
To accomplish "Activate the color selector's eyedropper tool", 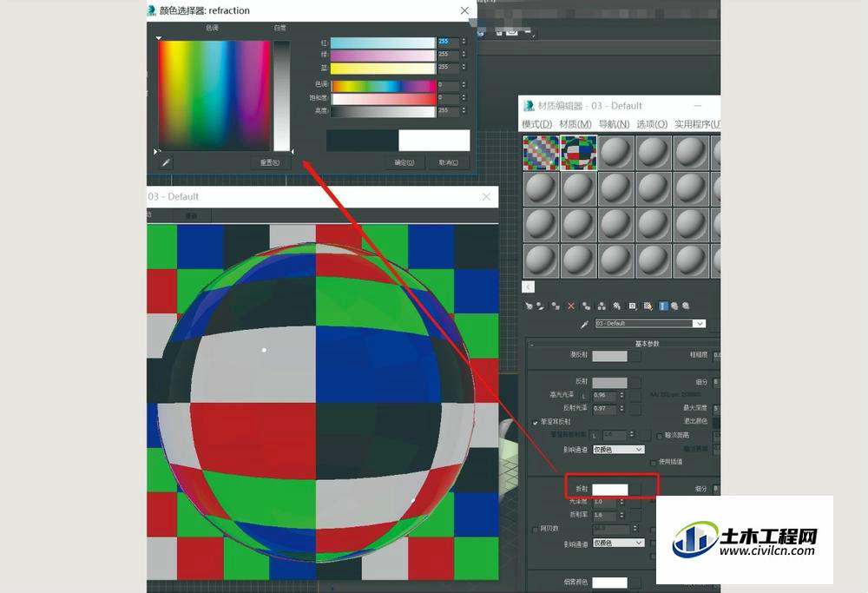I will click(166, 162).
